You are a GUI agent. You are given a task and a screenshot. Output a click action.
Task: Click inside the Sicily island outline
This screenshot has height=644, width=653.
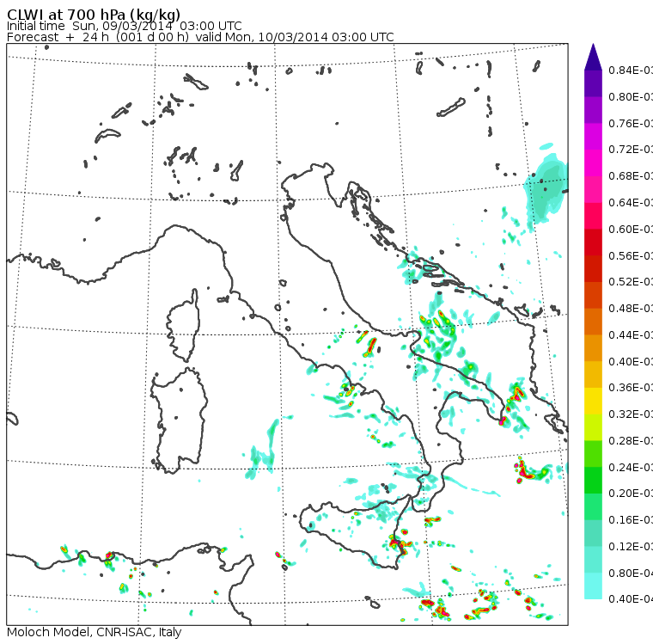354,531
